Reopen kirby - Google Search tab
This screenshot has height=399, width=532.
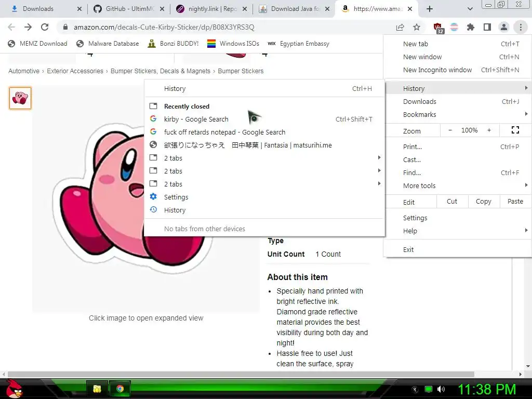264,119
